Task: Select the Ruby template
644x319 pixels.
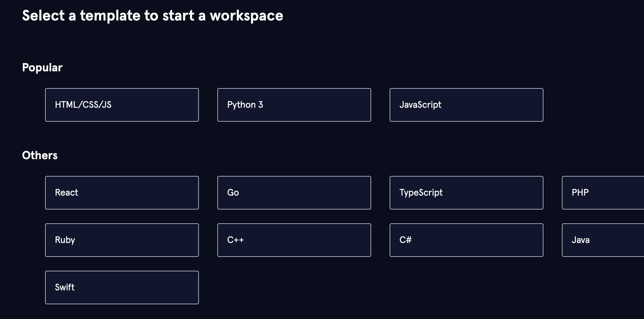Action: pos(122,240)
